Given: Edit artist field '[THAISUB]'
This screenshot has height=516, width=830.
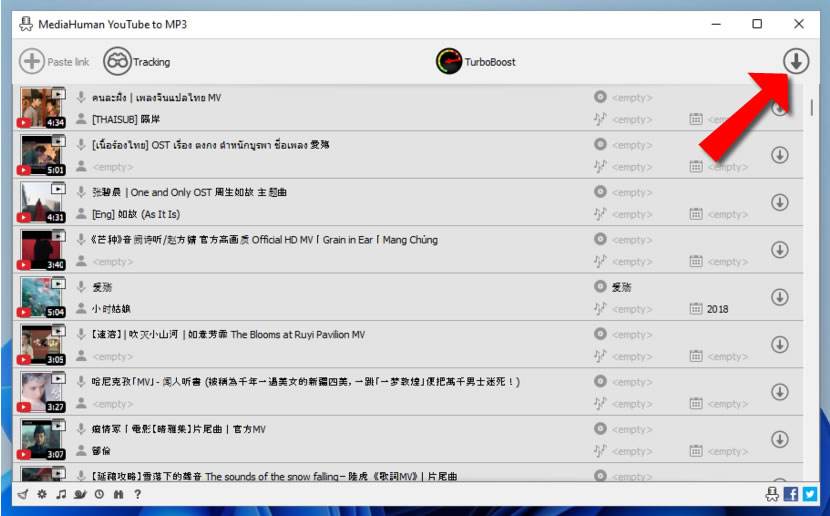Looking at the screenshot, I should (115, 119).
